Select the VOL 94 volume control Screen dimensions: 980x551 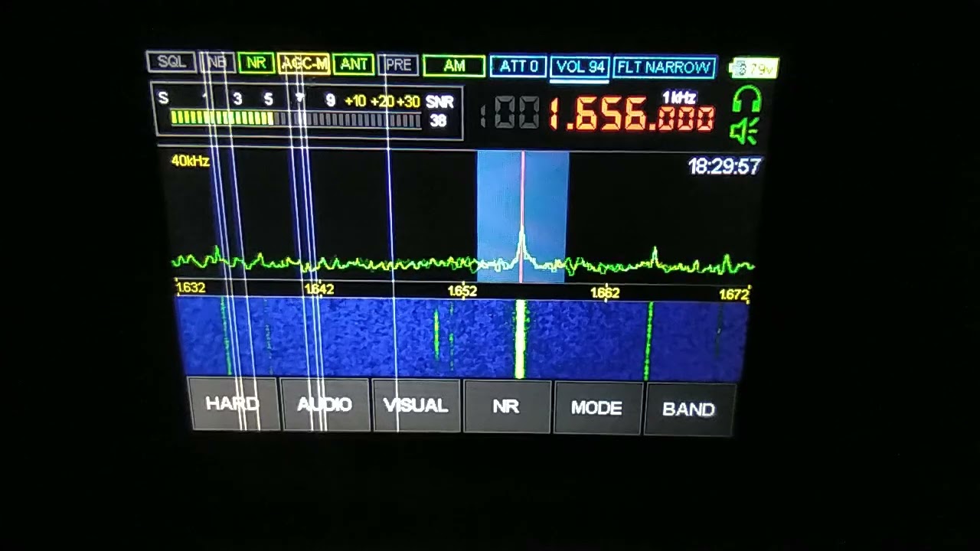(x=580, y=67)
